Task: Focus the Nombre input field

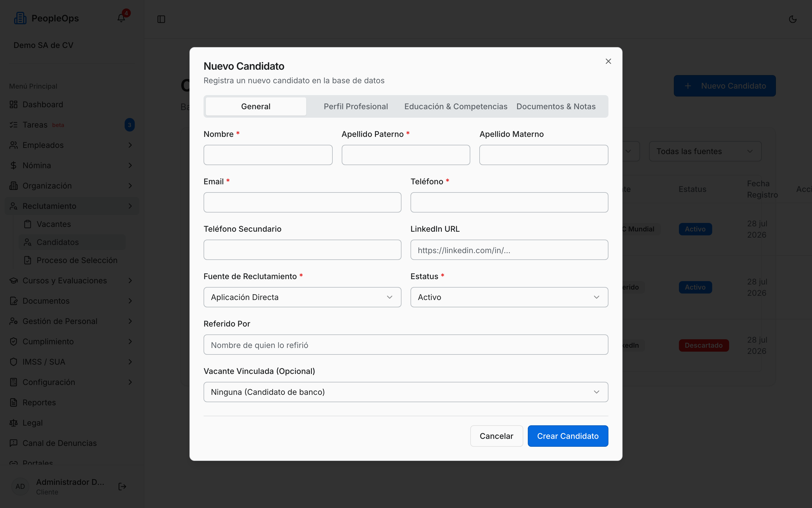Action: 268,155
